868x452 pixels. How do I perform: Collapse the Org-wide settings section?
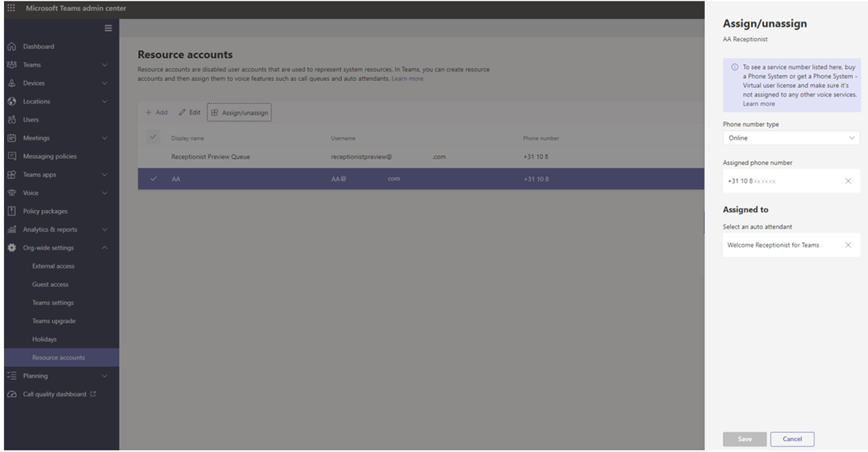pos(104,248)
